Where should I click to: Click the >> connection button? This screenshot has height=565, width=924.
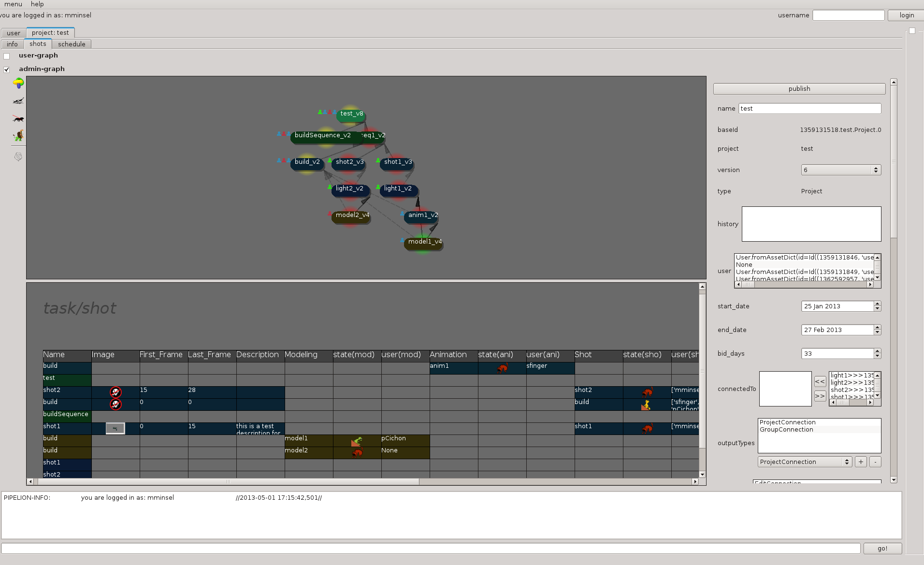coord(820,396)
